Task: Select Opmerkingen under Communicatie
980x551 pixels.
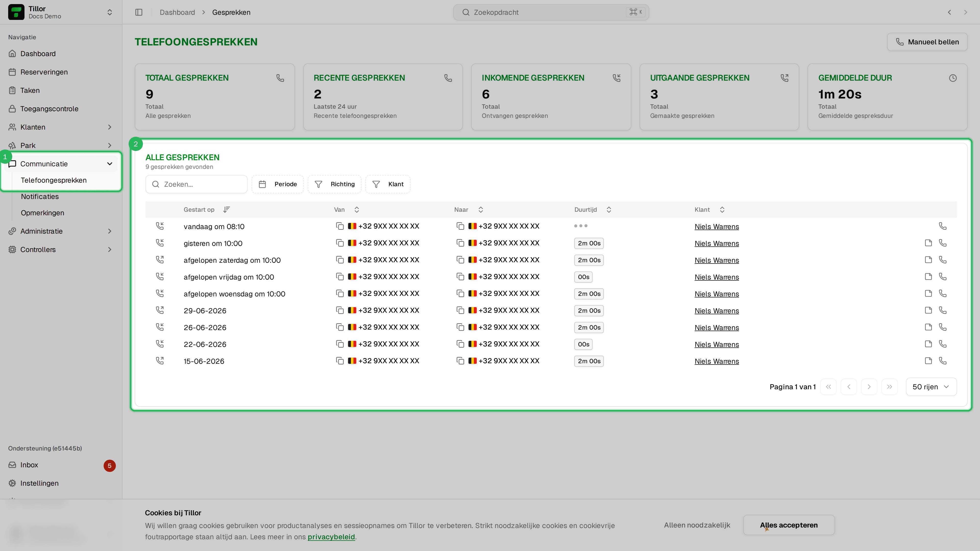Action: [43, 213]
